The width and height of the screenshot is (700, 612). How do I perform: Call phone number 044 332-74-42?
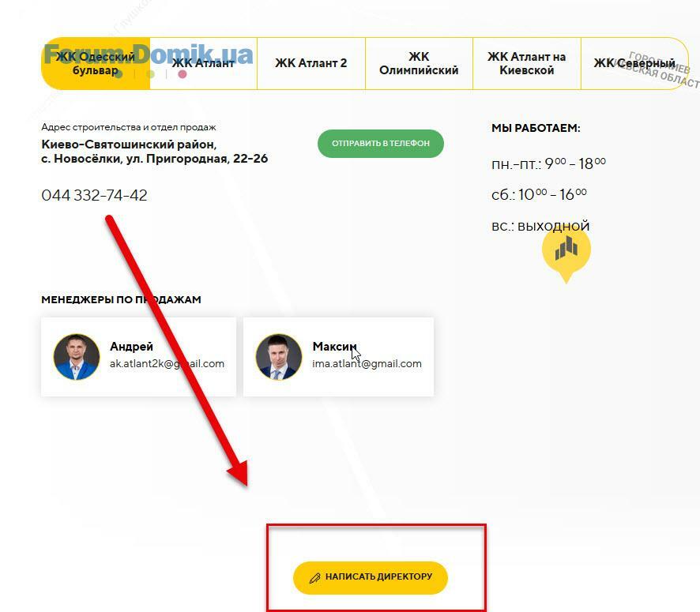pos(94,195)
